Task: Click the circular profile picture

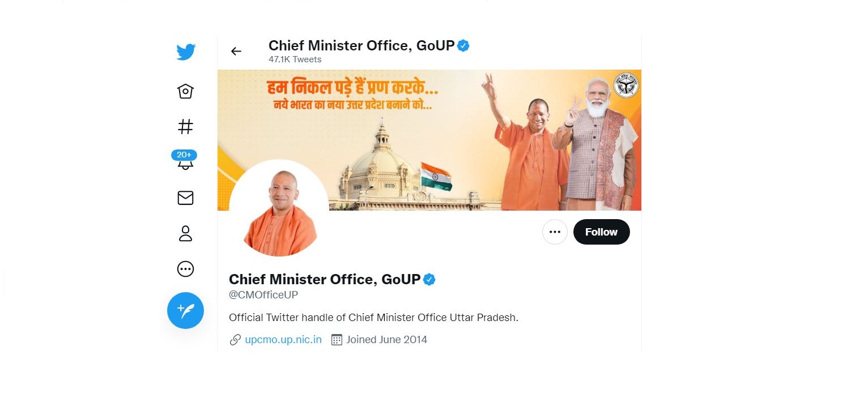Action: pos(279,208)
